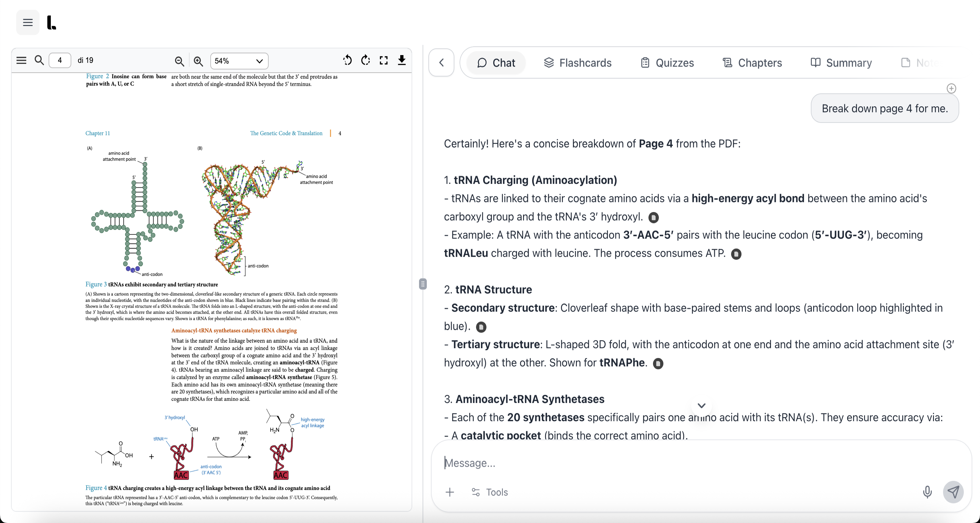Image resolution: width=980 pixels, height=523 pixels.
Task: Start a new chat with plus-circle icon
Action: (x=951, y=88)
